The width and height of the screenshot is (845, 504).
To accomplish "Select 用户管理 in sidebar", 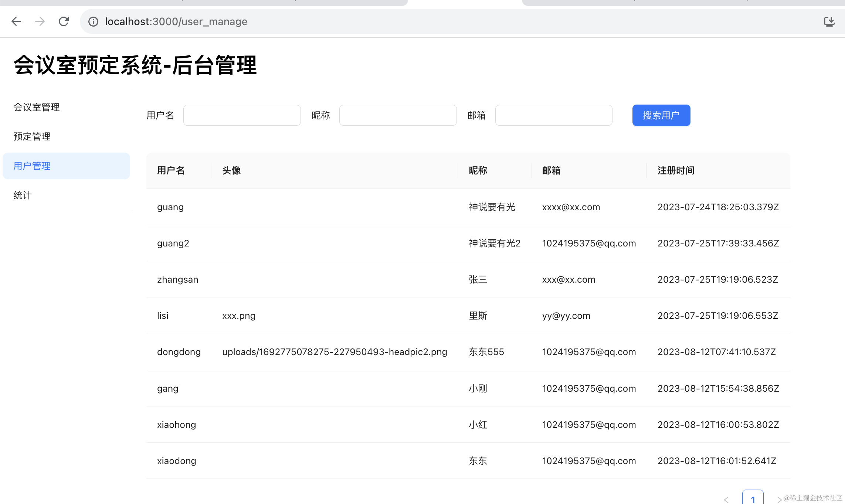I will click(x=32, y=166).
